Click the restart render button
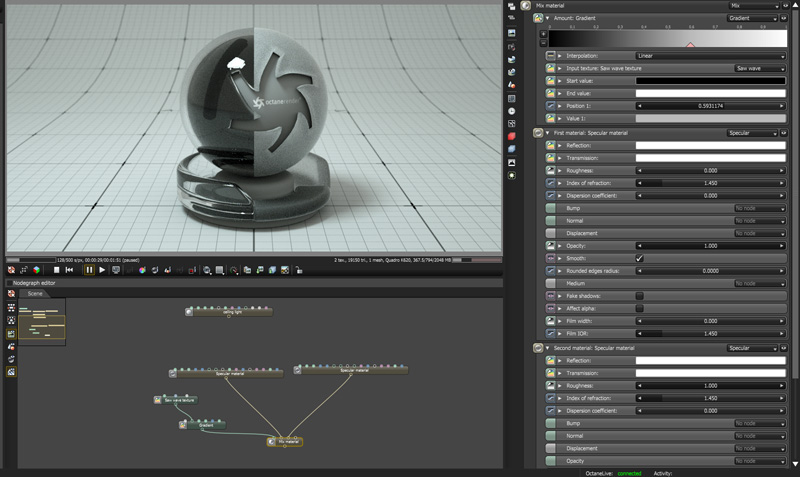Viewport: 800px width, 477px height. click(x=69, y=270)
